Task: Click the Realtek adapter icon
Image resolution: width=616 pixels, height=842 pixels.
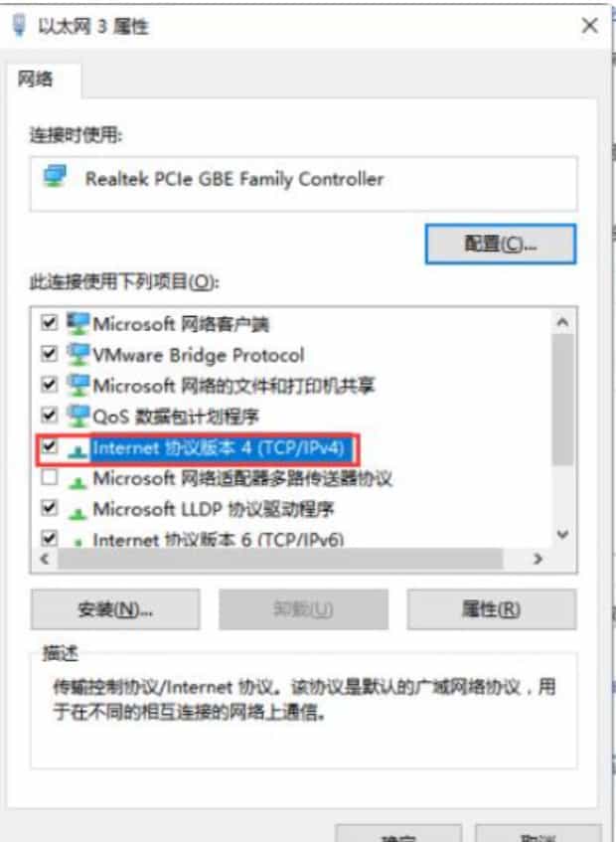Action: coord(56,177)
